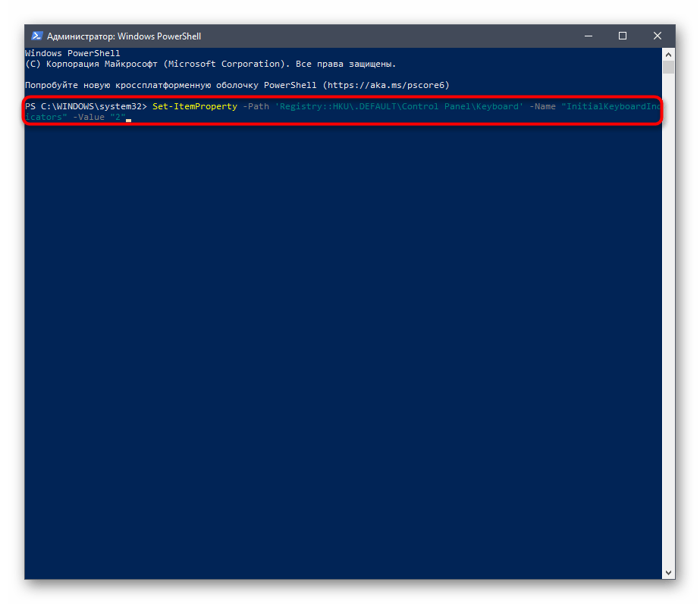Click the -Name parameter in the command

click(542, 106)
